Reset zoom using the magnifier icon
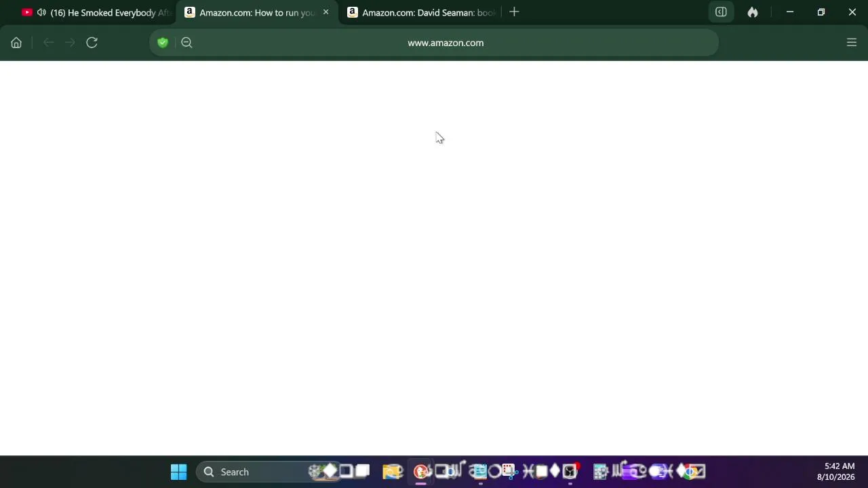The image size is (868, 488). (186, 43)
